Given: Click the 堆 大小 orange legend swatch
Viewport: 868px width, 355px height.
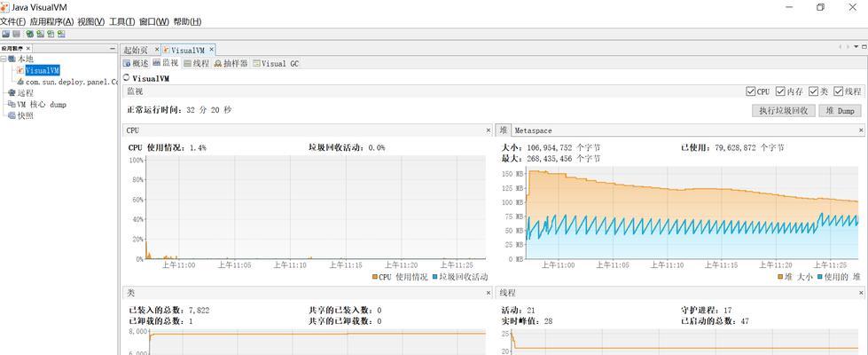Looking at the screenshot, I should (780, 276).
